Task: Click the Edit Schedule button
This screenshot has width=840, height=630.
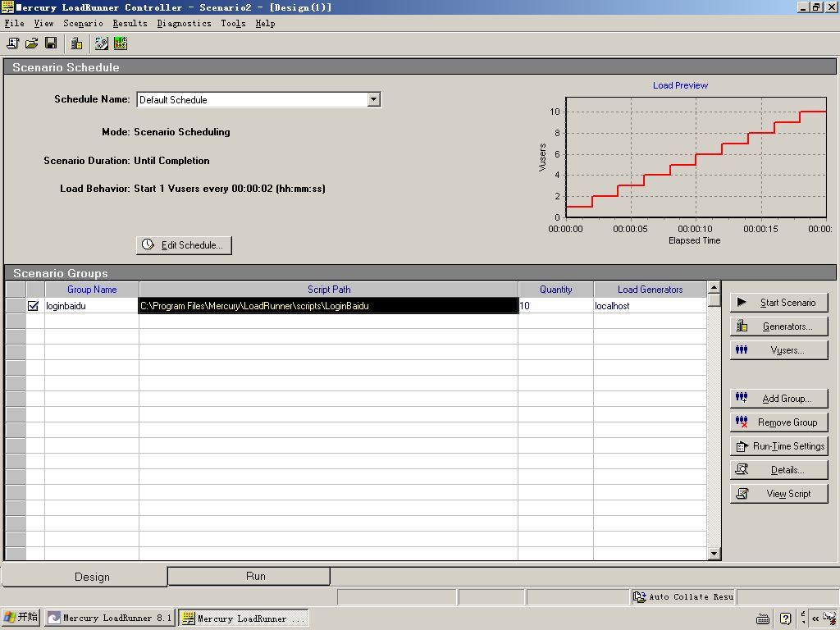Action: pos(184,244)
